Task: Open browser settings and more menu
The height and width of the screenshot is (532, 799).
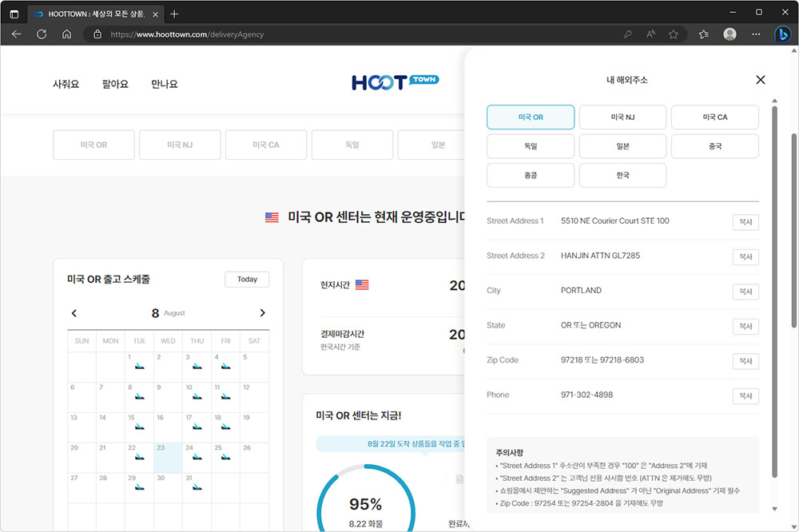Action: (756, 34)
